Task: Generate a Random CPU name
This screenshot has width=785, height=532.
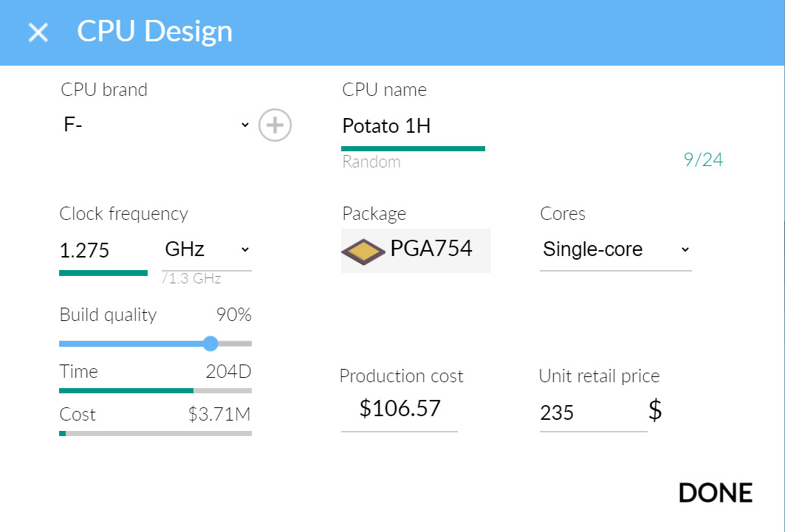Action: click(371, 162)
